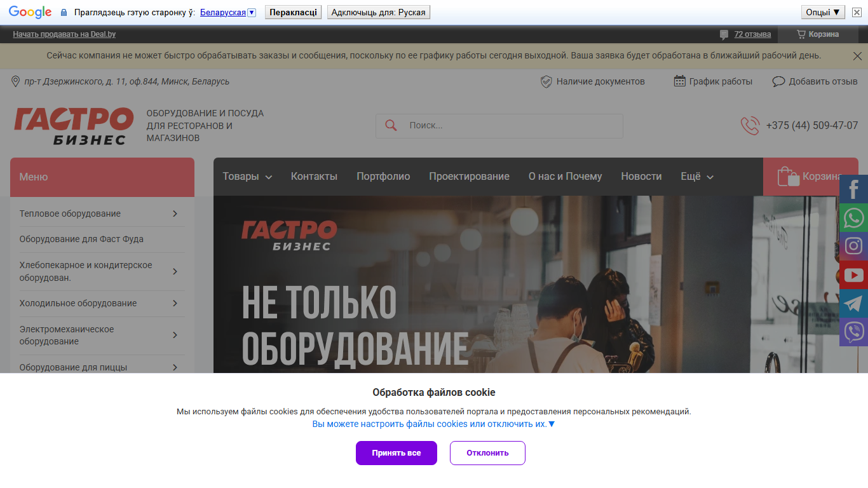Open Проектирование in navigation bar
The image size is (868, 488).
(469, 177)
